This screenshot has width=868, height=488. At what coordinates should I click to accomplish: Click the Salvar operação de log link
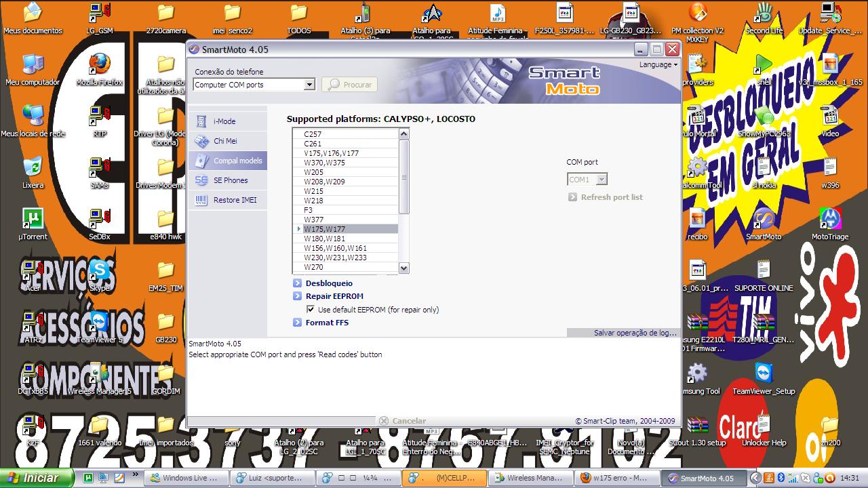(635, 333)
